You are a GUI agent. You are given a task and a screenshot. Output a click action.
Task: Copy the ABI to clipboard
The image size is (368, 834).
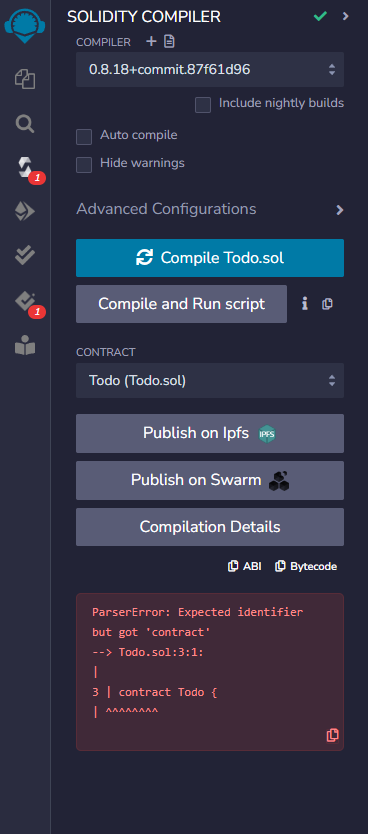point(245,566)
